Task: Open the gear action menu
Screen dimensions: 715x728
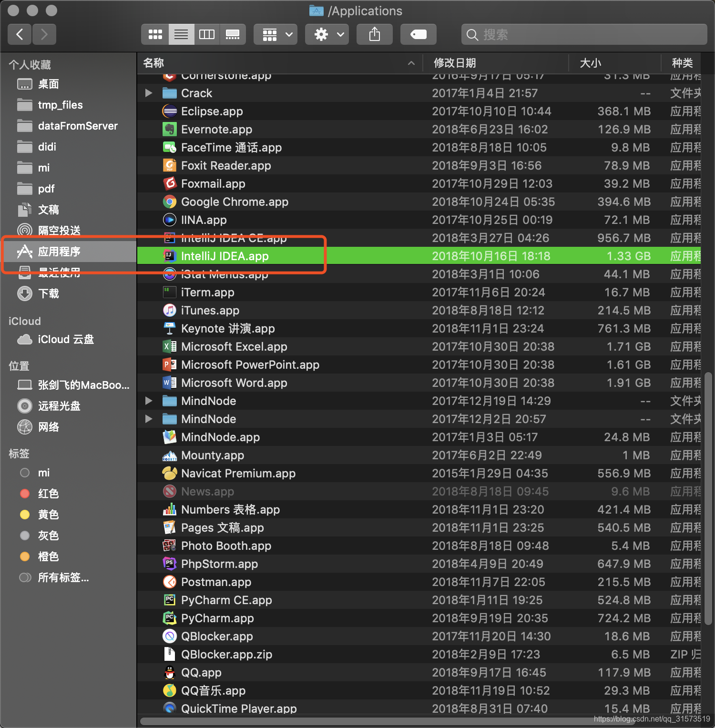Action: pos(327,34)
